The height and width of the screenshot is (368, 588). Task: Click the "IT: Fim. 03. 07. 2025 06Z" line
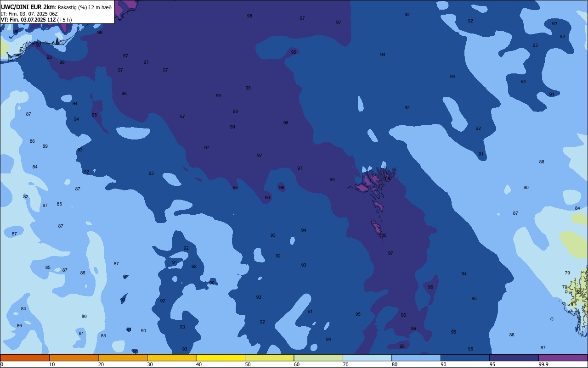point(29,14)
